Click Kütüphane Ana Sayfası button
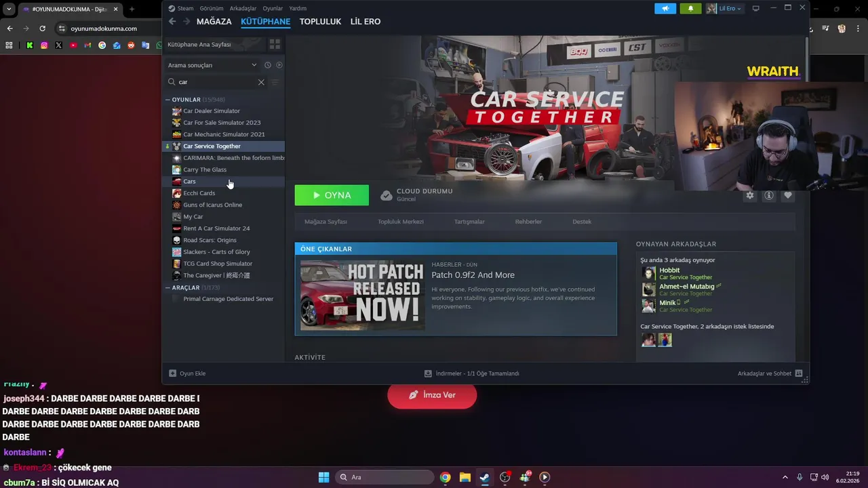Image resolution: width=868 pixels, height=488 pixels. coord(214,44)
